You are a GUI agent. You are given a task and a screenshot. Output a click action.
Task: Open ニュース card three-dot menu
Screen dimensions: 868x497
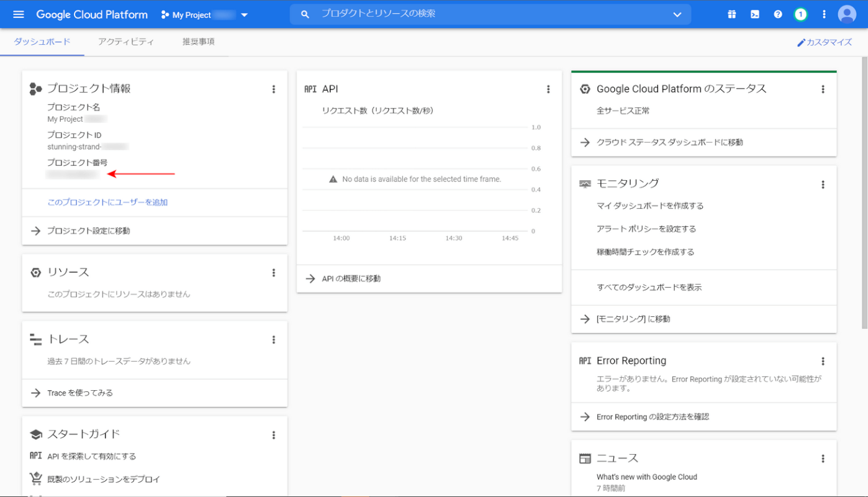click(823, 459)
